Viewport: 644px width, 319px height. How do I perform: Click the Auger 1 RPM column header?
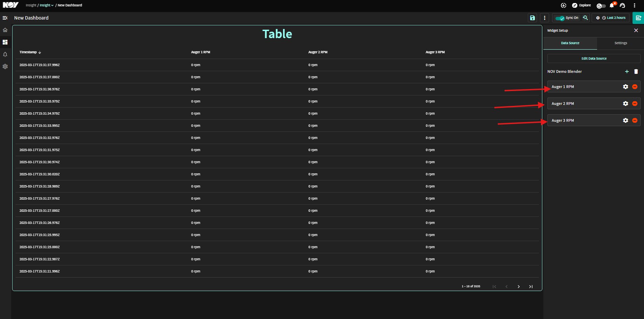pos(201,52)
